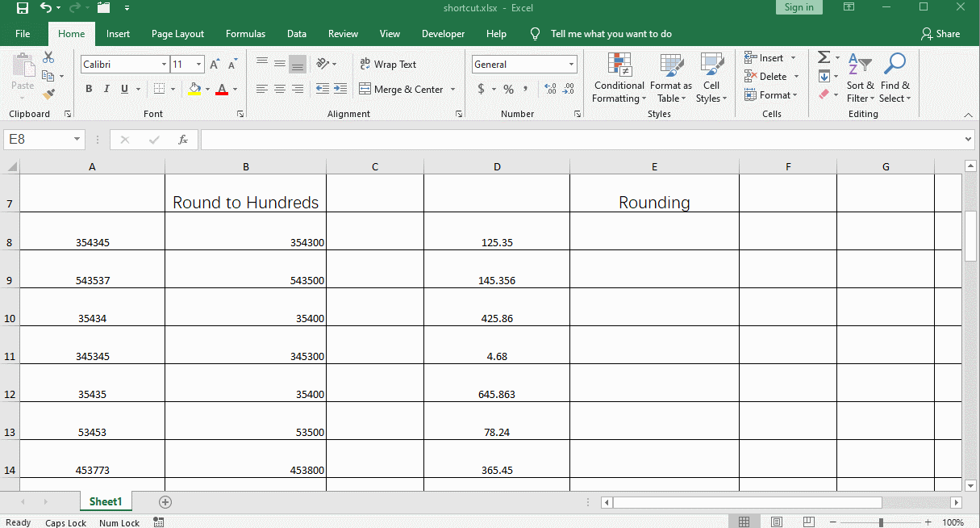Viewport: 980px width, 528px height.
Task: Open Conditional Formatting menu
Action: point(619,78)
